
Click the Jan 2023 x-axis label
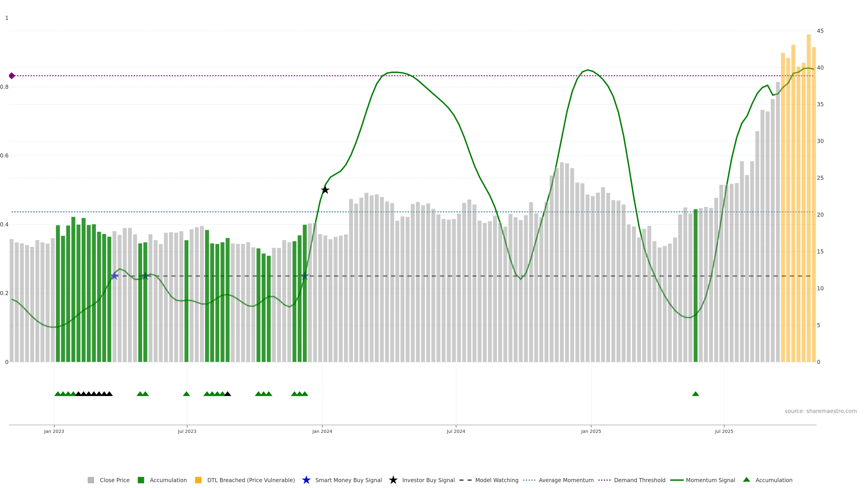(54, 432)
